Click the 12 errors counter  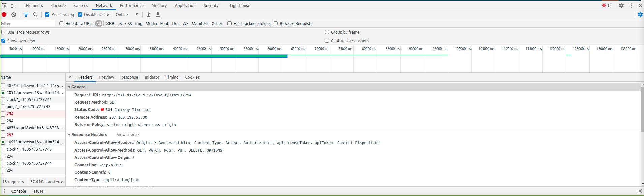point(607,5)
